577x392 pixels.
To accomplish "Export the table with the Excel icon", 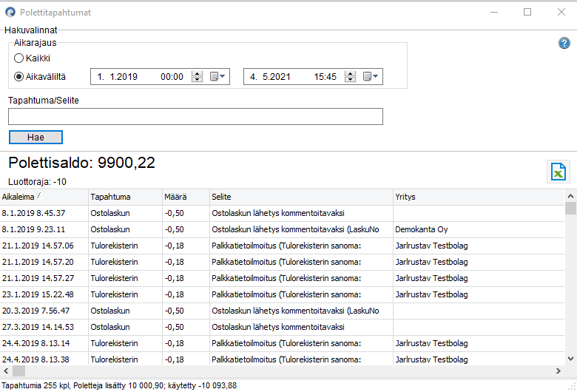I will pyautogui.click(x=558, y=171).
